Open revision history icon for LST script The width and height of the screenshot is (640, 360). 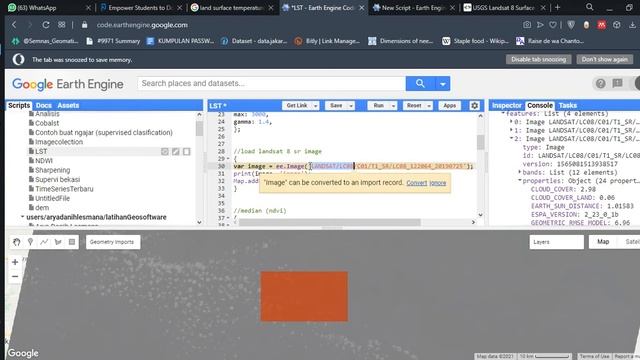[x=164, y=152]
